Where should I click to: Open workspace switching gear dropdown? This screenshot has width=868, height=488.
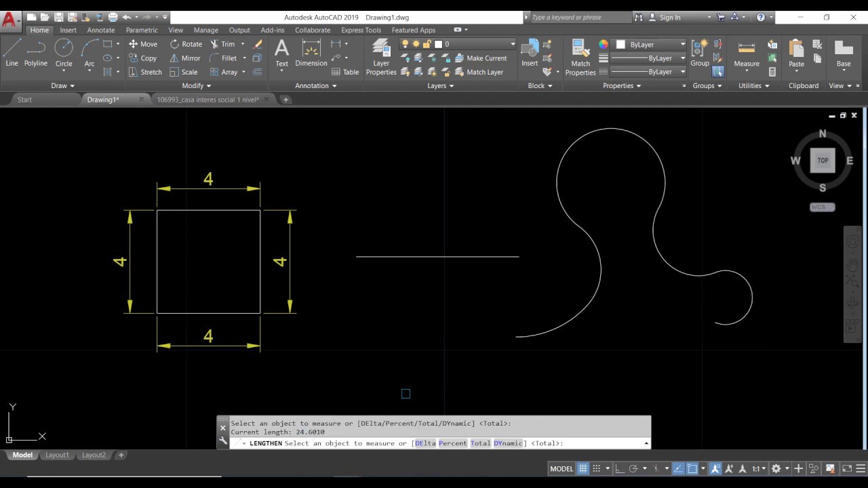pyautogui.click(x=780, y=468)
